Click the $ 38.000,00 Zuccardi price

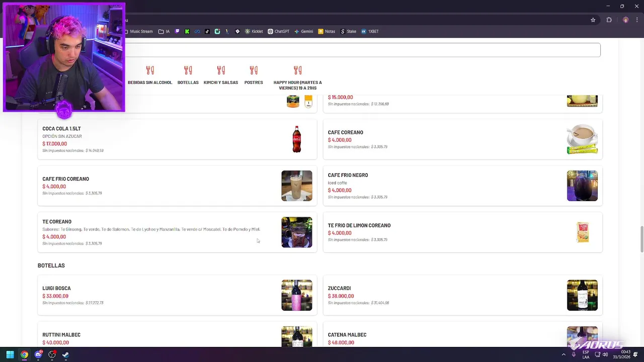(x=341, y=296)
